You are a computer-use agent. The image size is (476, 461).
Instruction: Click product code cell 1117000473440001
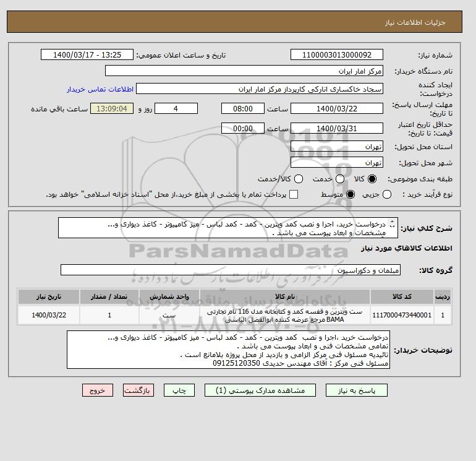[402, 315]
